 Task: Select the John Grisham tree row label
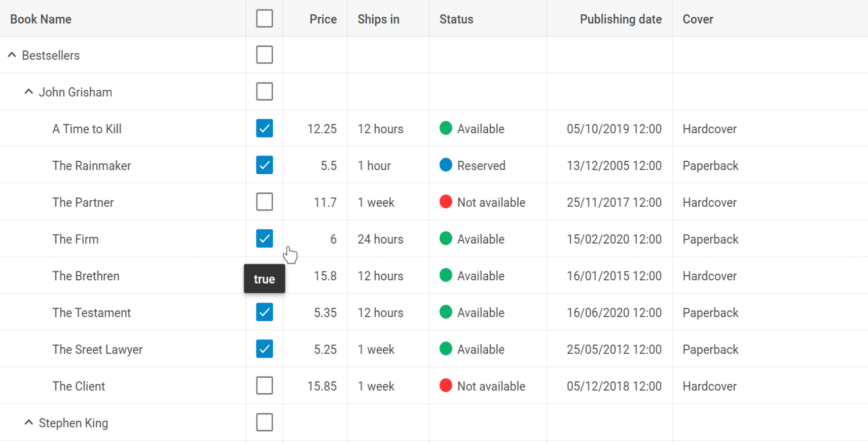coord(75,92)
